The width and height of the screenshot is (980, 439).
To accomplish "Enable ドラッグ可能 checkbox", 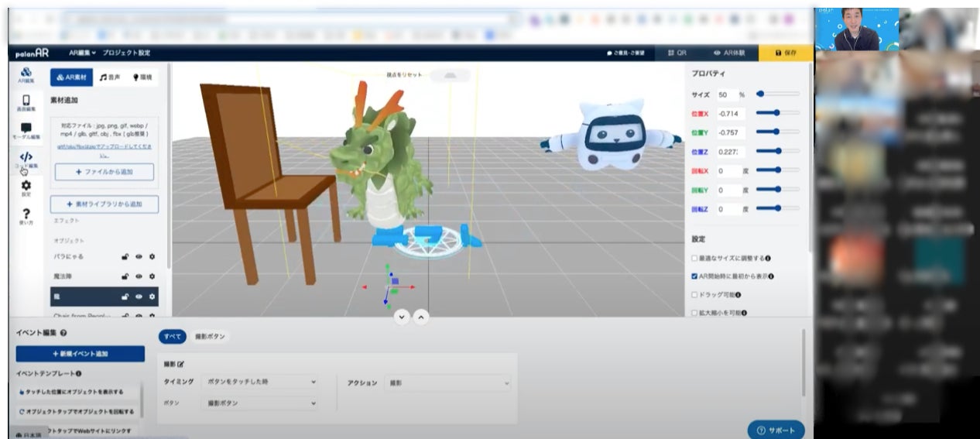I will (x=694, y=295).
